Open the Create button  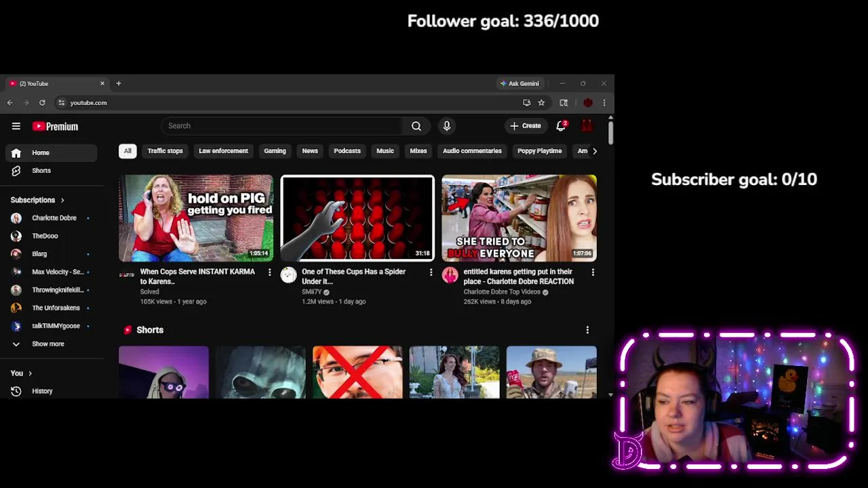526,126
